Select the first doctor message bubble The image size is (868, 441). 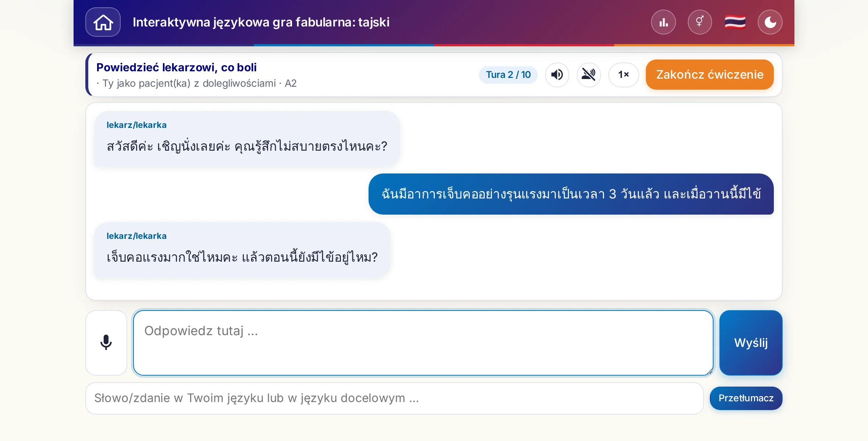coord(247,139)
